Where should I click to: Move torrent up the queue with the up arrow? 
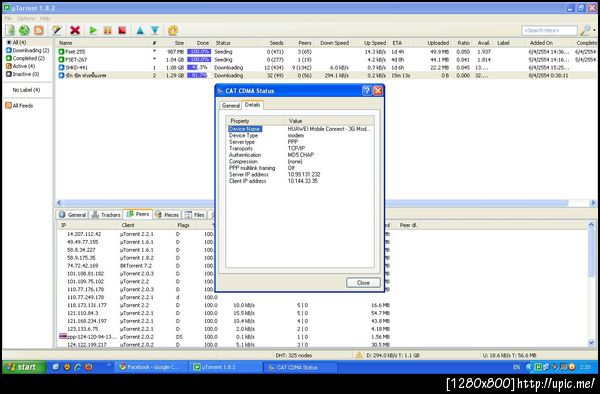pos(140,30)
